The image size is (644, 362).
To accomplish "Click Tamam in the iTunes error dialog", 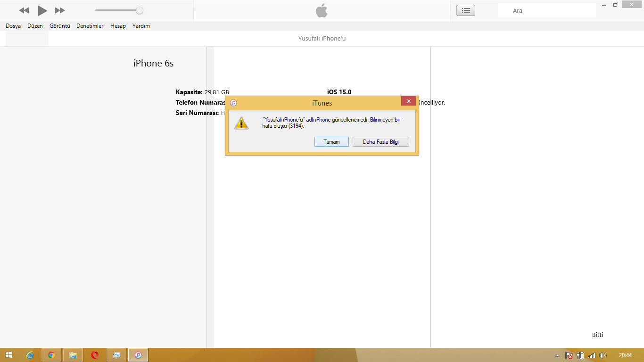I will (x=331, y=142).
